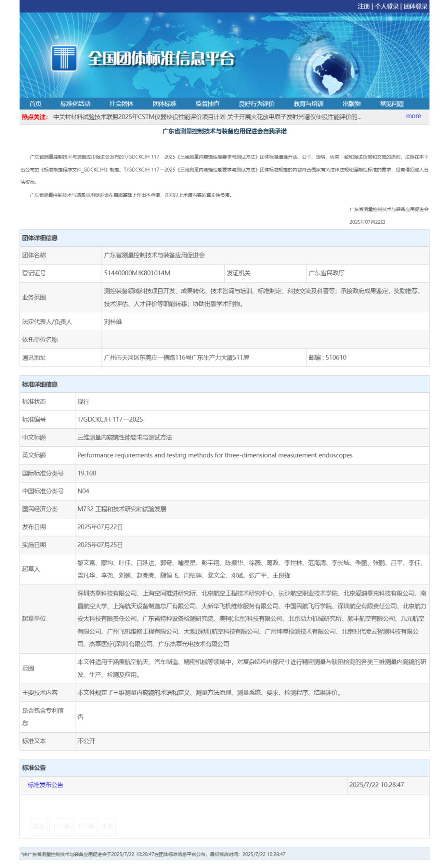Select 教育与培训 in the navigation bar

click(308, 104)
